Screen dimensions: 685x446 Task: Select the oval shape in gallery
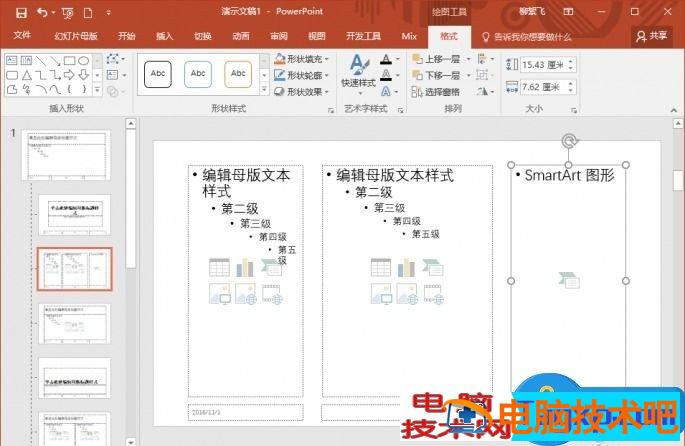point(83,60)
